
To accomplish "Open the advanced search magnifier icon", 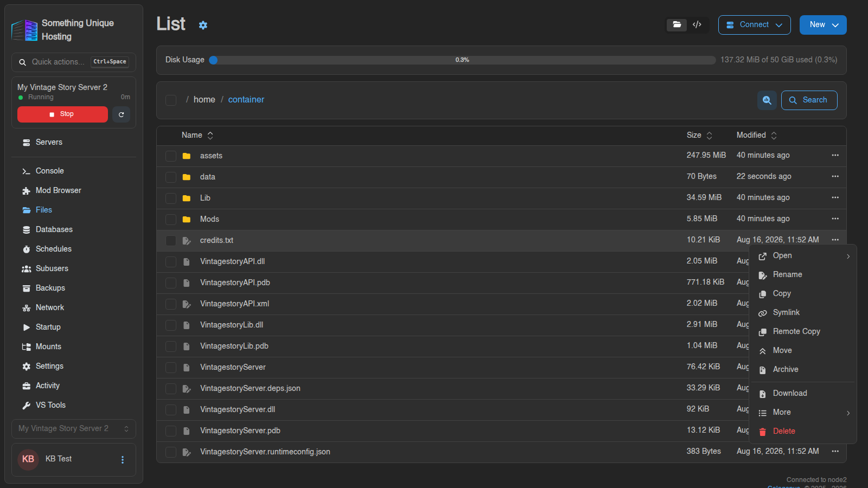I will click(x=767, y=100).
